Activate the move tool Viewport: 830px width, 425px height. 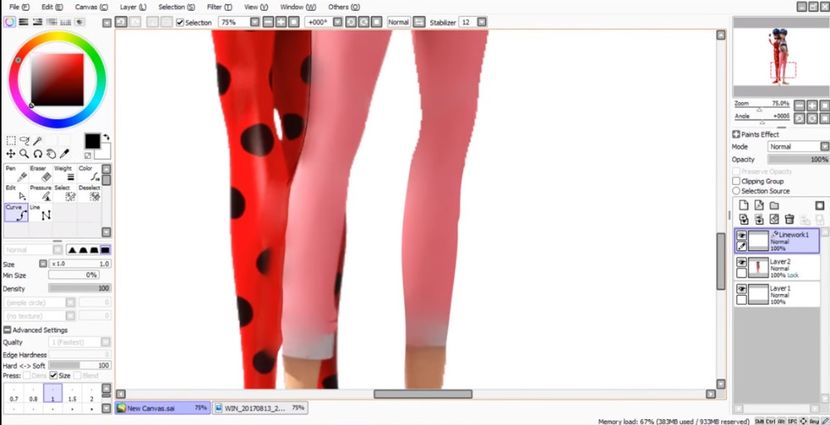click(11, 154)
